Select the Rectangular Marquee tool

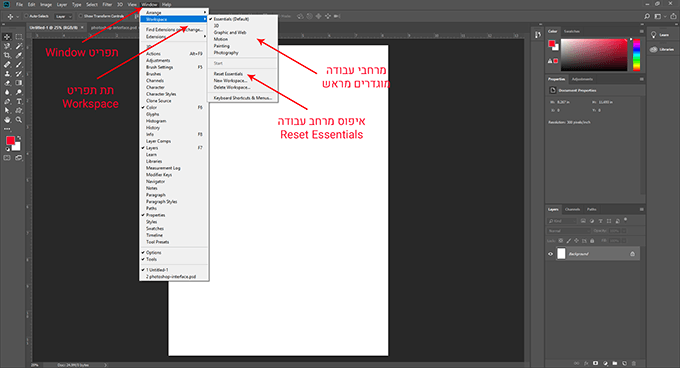point(19,37)
